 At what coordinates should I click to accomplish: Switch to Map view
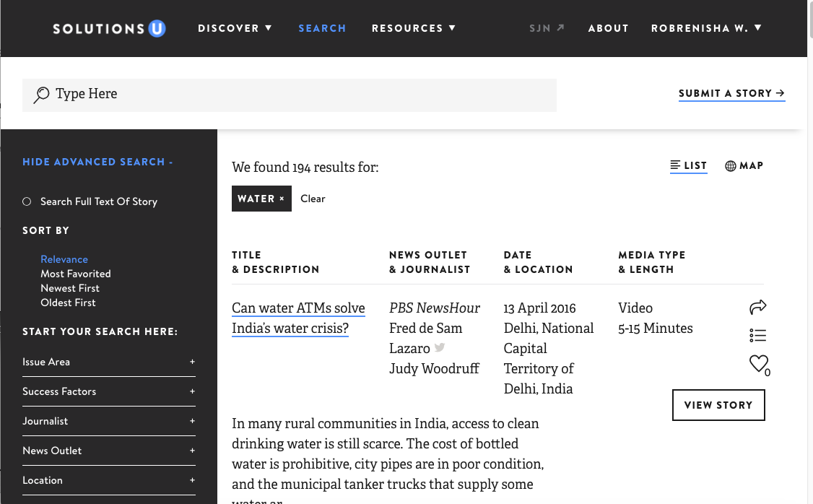pyautogui.click(x=744, y=166)
